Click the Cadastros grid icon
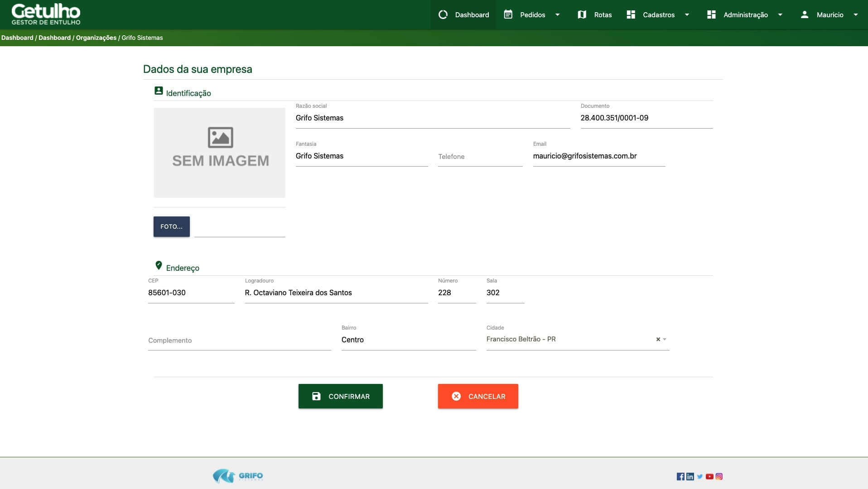The image size is (868, 489). pyautogui.click(x=631, y=14)
